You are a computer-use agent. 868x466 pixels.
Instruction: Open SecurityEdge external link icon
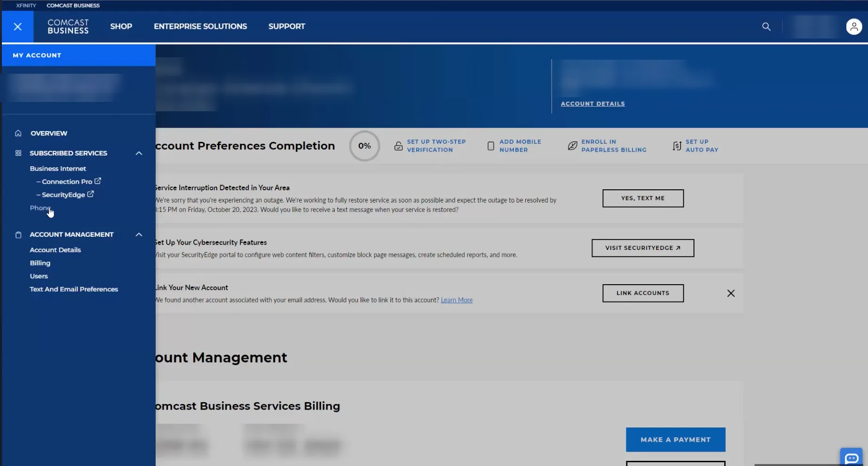point(91,194)
